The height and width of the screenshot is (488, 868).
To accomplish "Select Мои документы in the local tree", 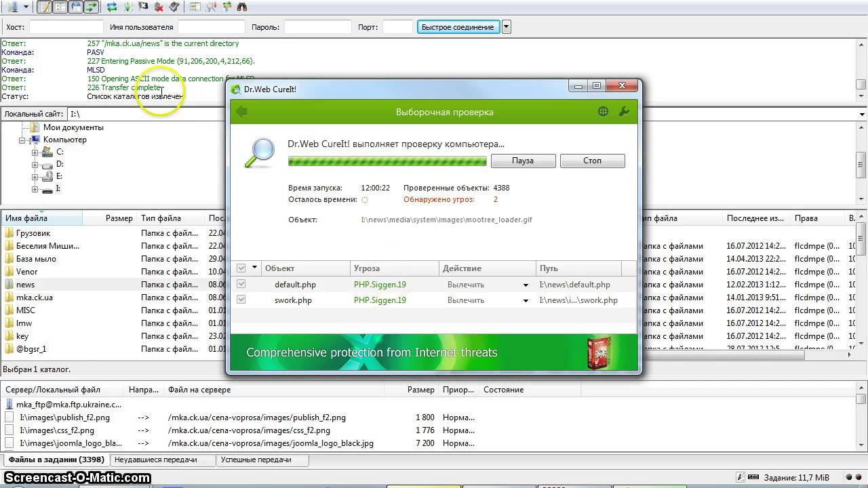I will 73,127.
